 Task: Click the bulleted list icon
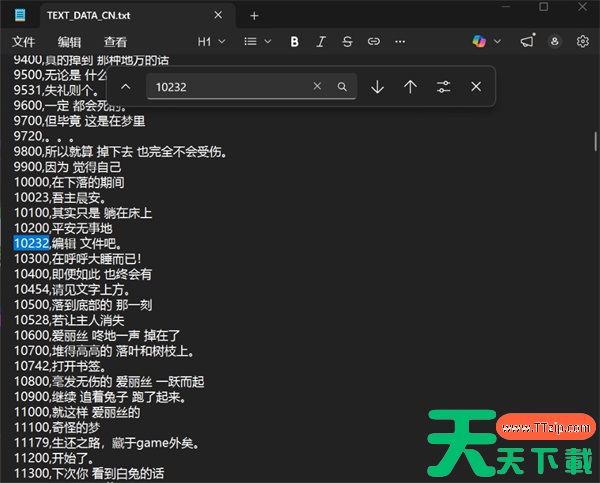coord(251,41)
